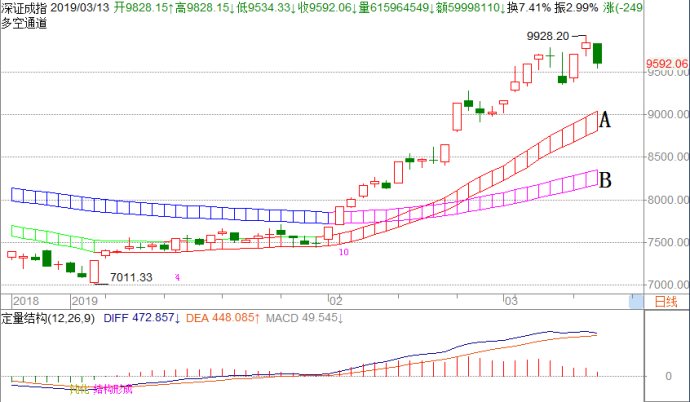Click the small blue box beside 日线

[x=636, y=302]
